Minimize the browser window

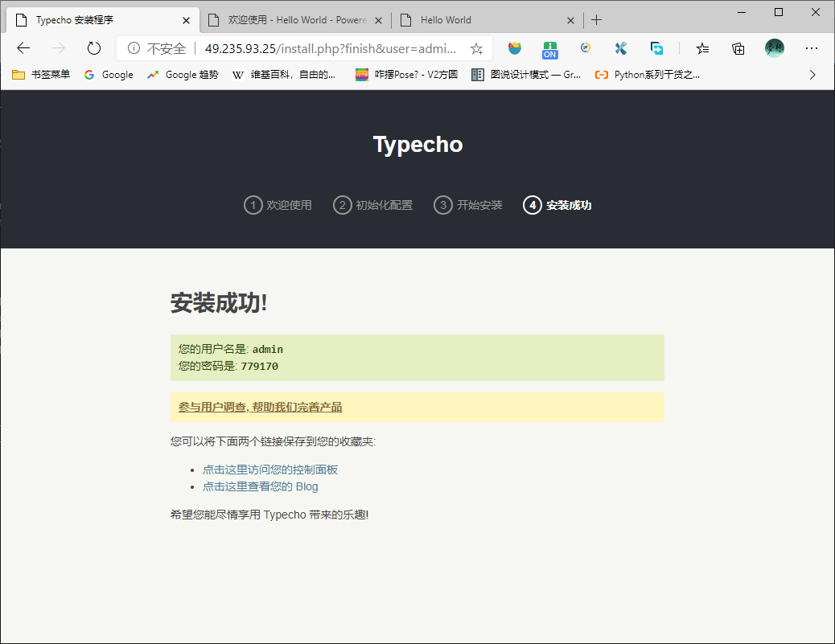pos(742,12)
